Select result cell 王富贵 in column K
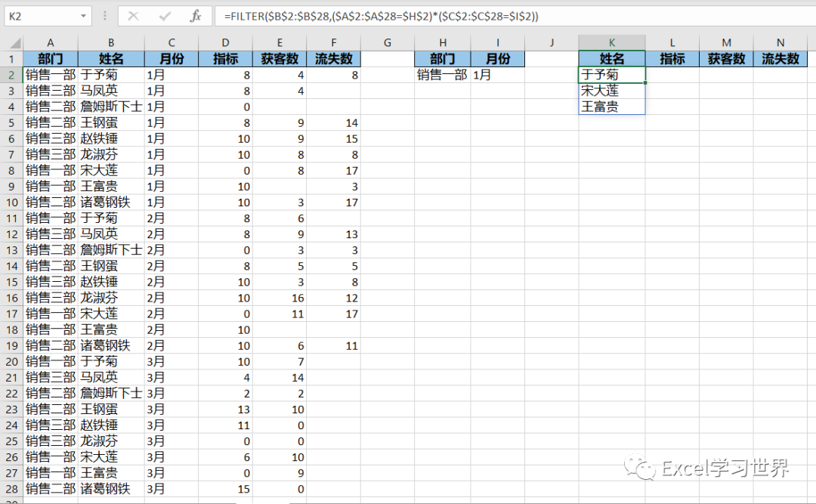This screenshot has height=504, width=816. pyautogui.click(x=612, y=107)
